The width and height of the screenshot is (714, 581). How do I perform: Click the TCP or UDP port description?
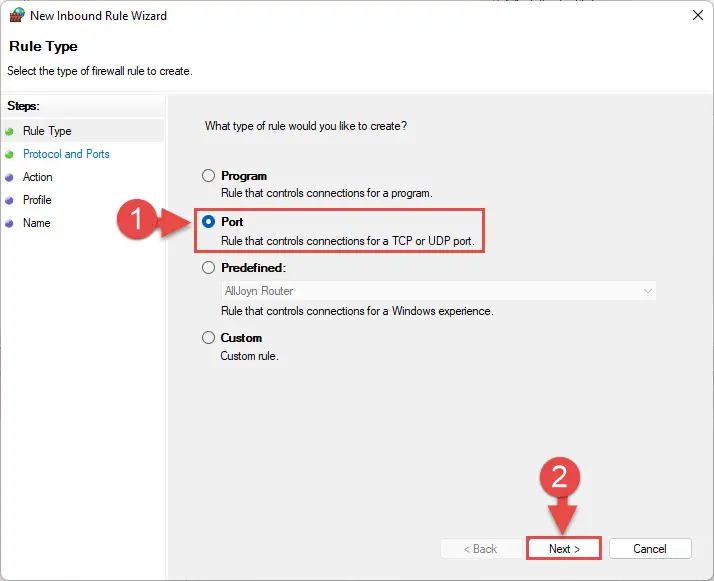[x=348, y=241]
